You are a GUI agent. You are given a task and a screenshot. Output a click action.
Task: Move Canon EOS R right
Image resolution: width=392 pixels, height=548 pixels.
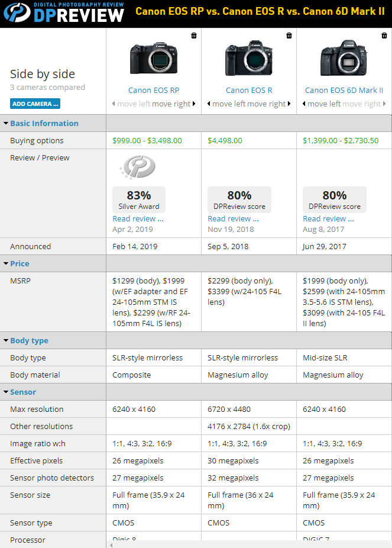click(269, 104)
